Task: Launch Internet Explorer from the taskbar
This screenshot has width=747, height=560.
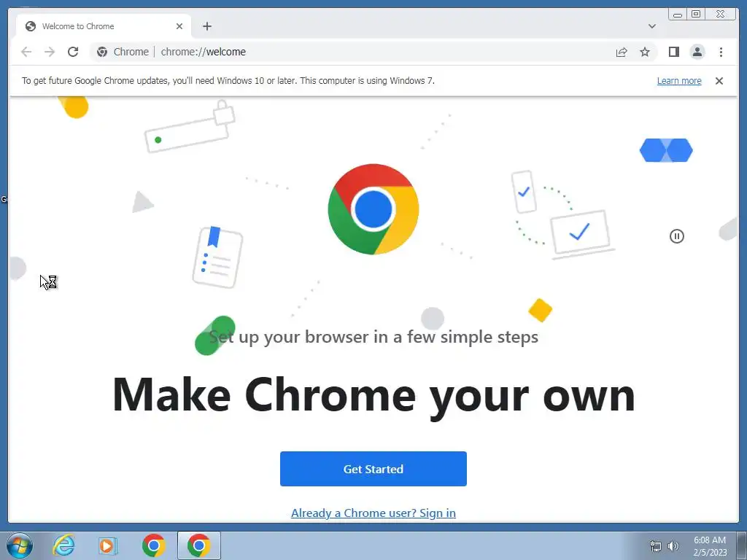Action: coord(64,545)
